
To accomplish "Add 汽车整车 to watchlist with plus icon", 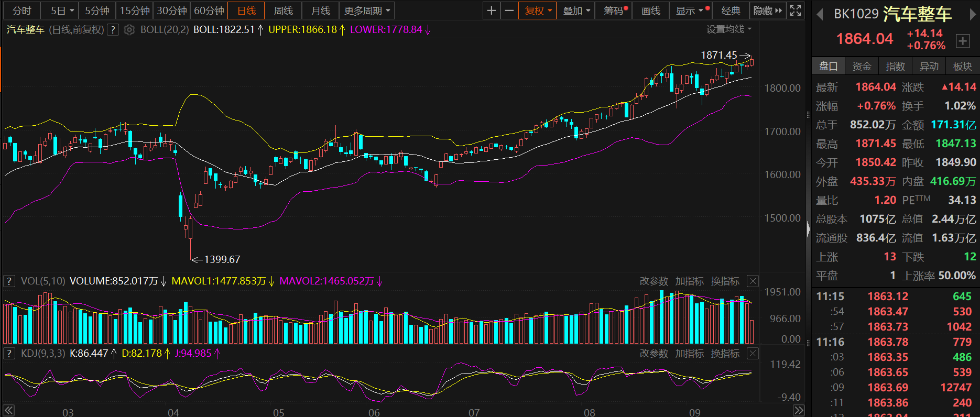I will [963, 41].
